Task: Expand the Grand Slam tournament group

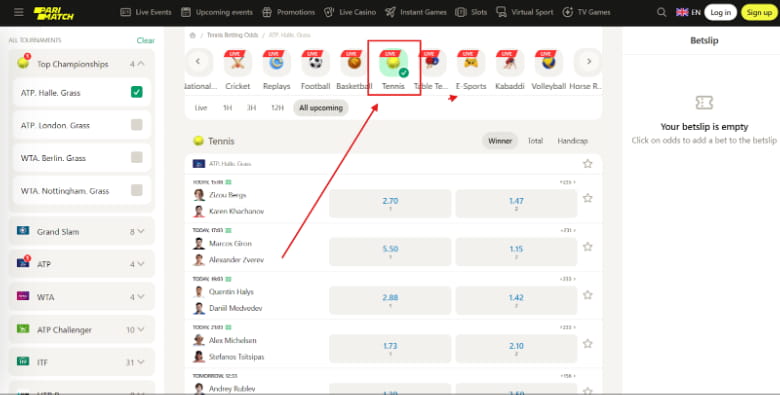Action: (82, 231)
